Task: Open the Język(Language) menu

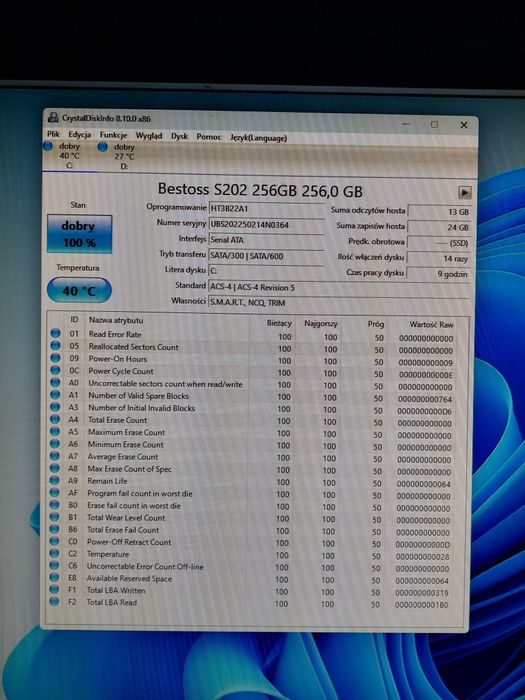Action: coord(258,138)
